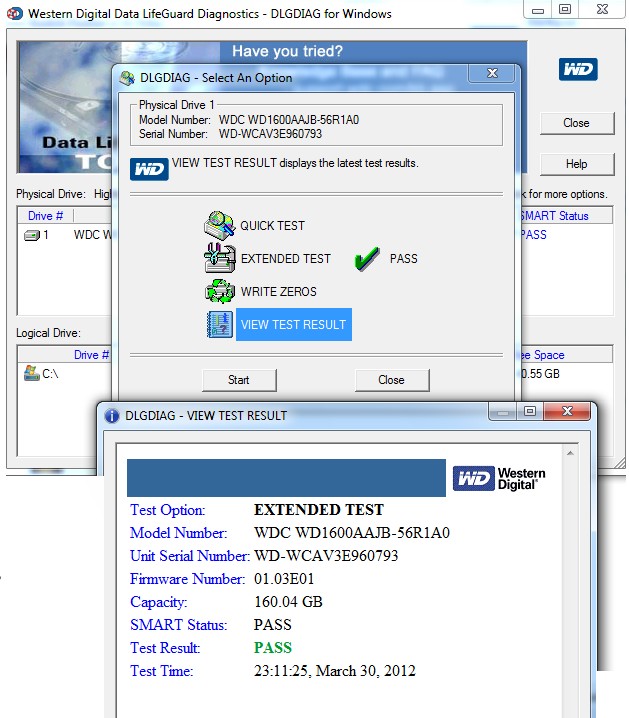The height and width of the screenshot is (718, 629).
Task: Click the DLGDIAG Select An Option title bar icon
Action: point(127,78)
